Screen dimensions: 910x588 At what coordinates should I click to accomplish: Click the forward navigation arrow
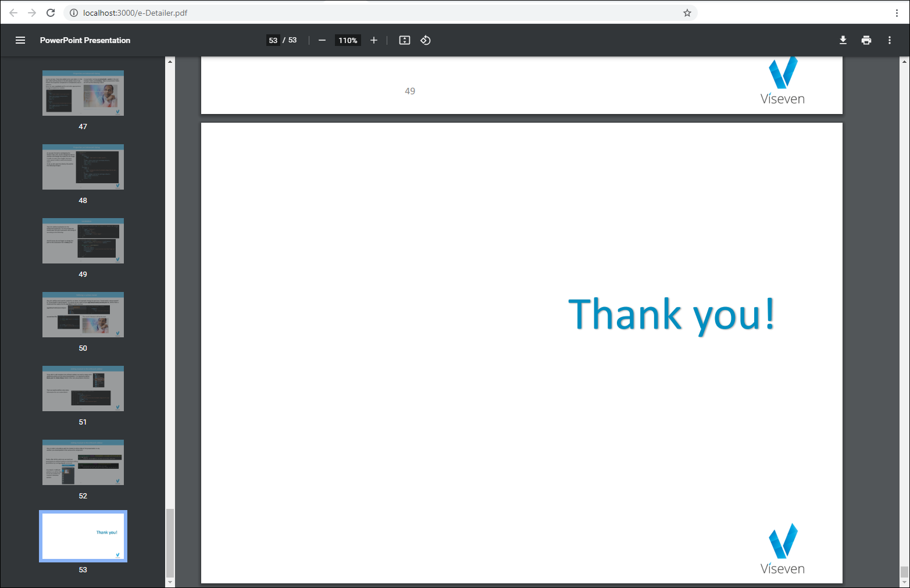[32, 12]
